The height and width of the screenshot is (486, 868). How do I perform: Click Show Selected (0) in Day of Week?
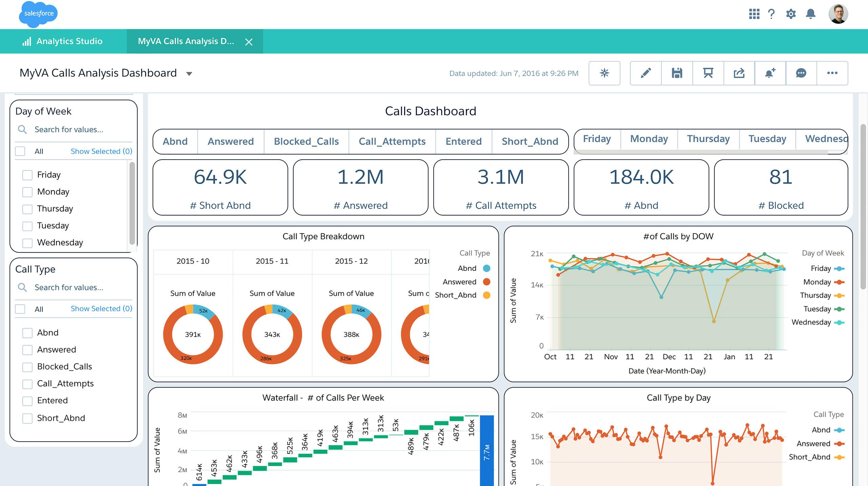(x=101, y=151)
